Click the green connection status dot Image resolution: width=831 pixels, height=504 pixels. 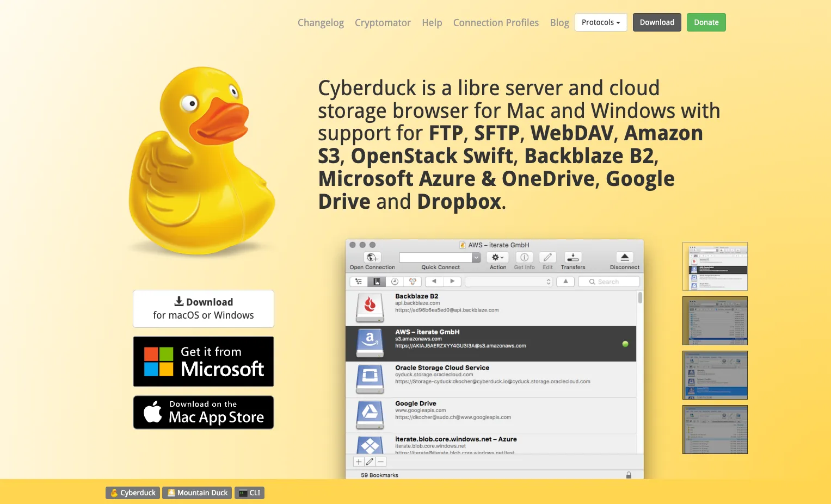625,344
